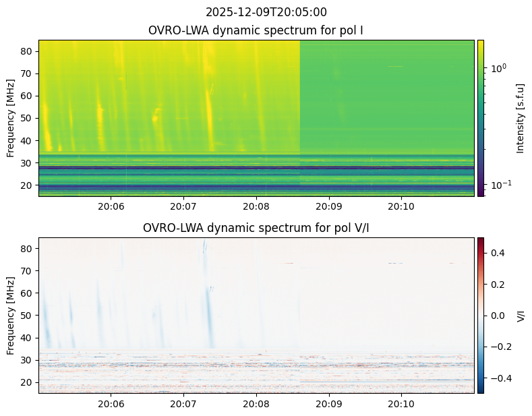The width and height of the screenshot is (532, 416).
Task: Click the 10⁻¹ tick on Intensity colorbar
Action: pos(500,185)
